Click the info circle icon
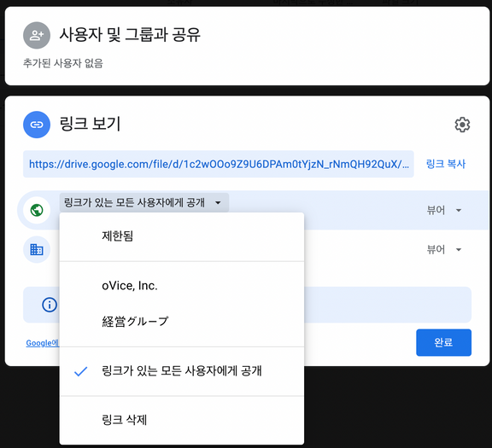Image resolution: width=492 pixels, height=448 pixels. (50, 305)
